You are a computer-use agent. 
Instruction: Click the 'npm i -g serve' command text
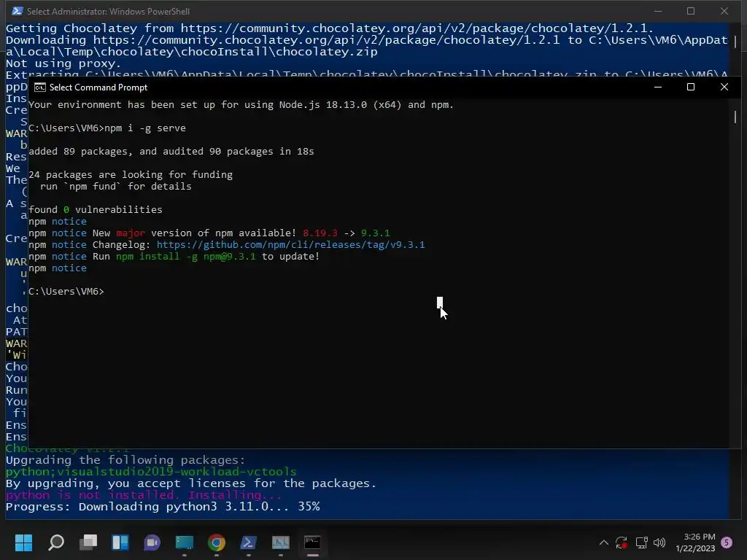(x=145, y=128)
